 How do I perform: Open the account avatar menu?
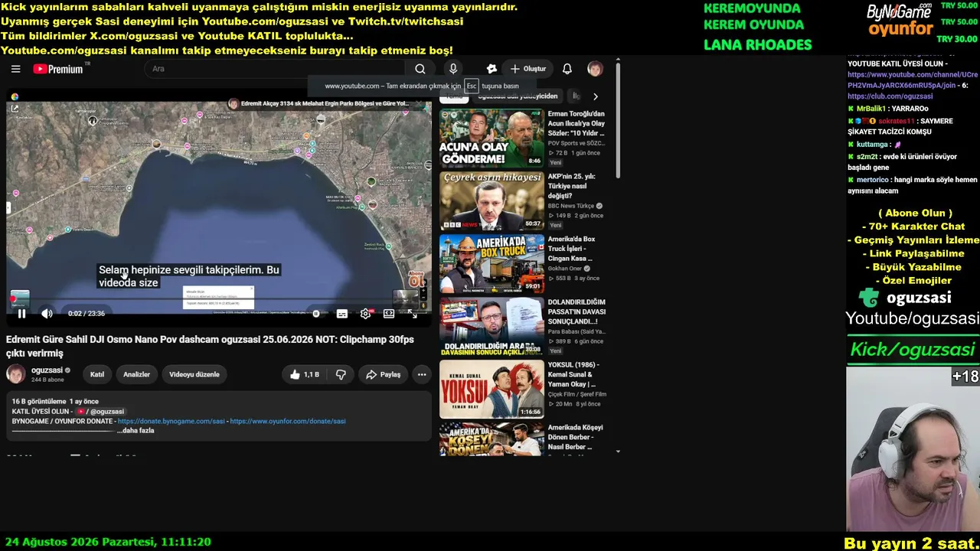click(595, 69)
